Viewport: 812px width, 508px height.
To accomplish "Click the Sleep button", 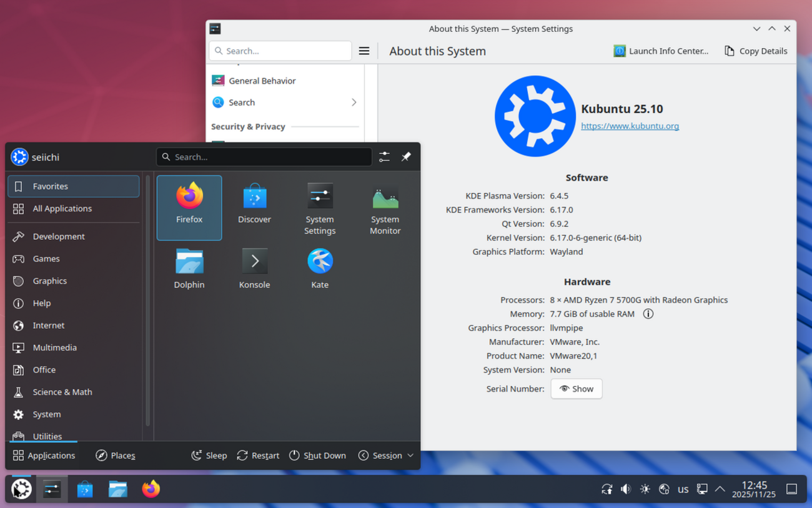I will pos(209,456).
